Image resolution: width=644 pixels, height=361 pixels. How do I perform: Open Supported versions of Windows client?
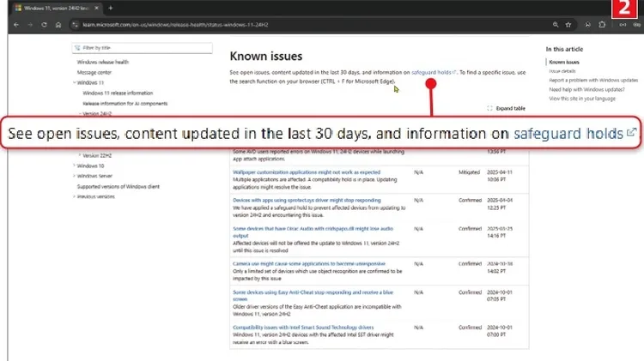point(118,186)
